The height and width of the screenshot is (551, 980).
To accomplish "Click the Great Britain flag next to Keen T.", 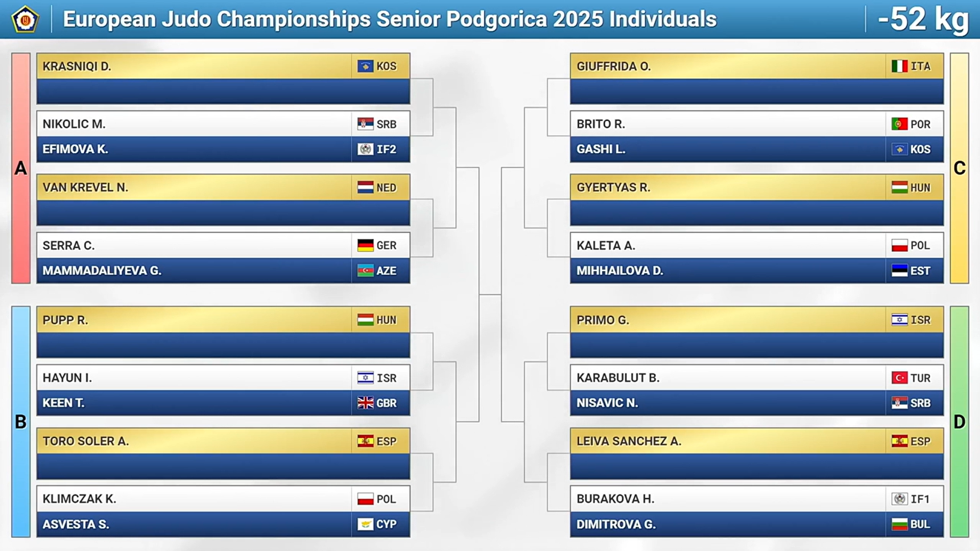I will 365,403.
